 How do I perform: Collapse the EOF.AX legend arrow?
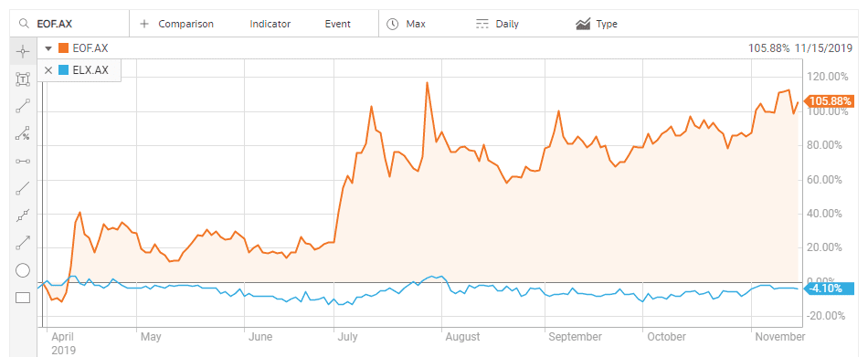click(x=48, y=48)
